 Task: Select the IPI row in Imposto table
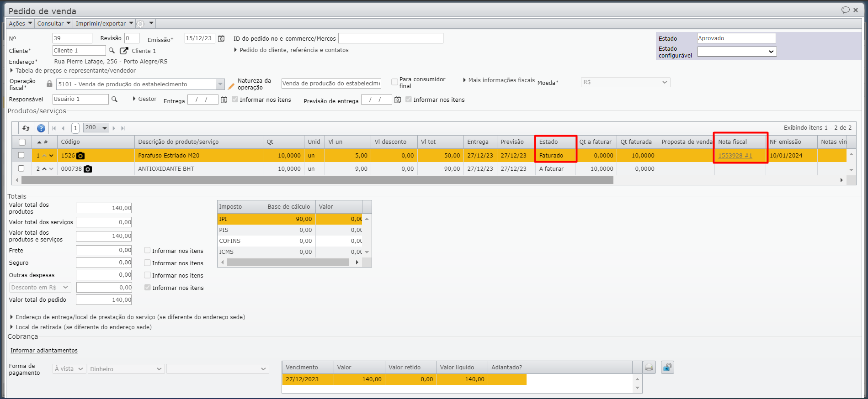tap(290, 219)
